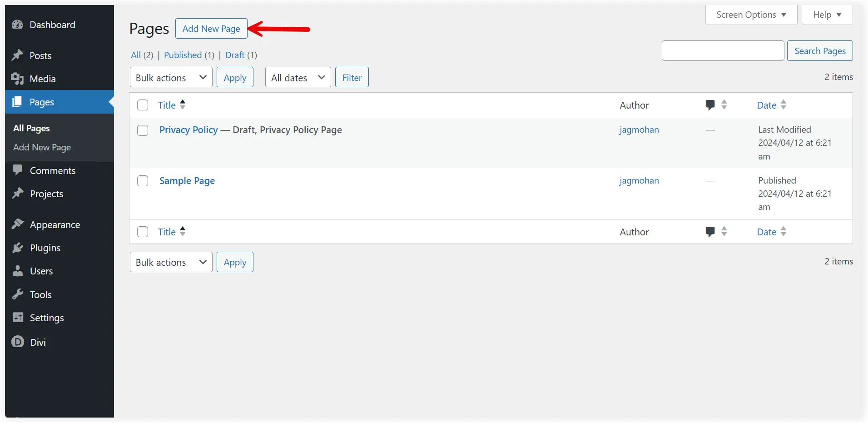
Task: Click the comments bubble icon in table footer
Action: [710, 232]
